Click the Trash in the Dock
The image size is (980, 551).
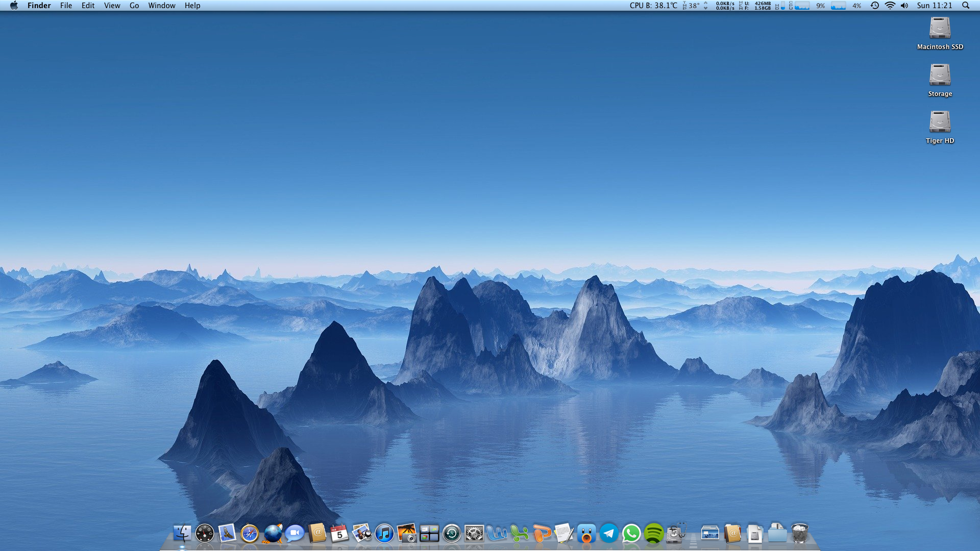click(x=799, y=534)
